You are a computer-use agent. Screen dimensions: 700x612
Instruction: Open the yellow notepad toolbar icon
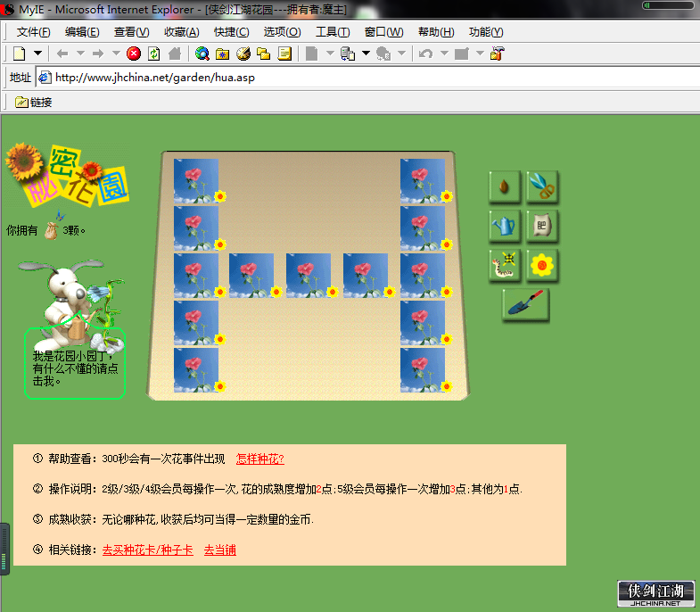(x=284, y=54)
